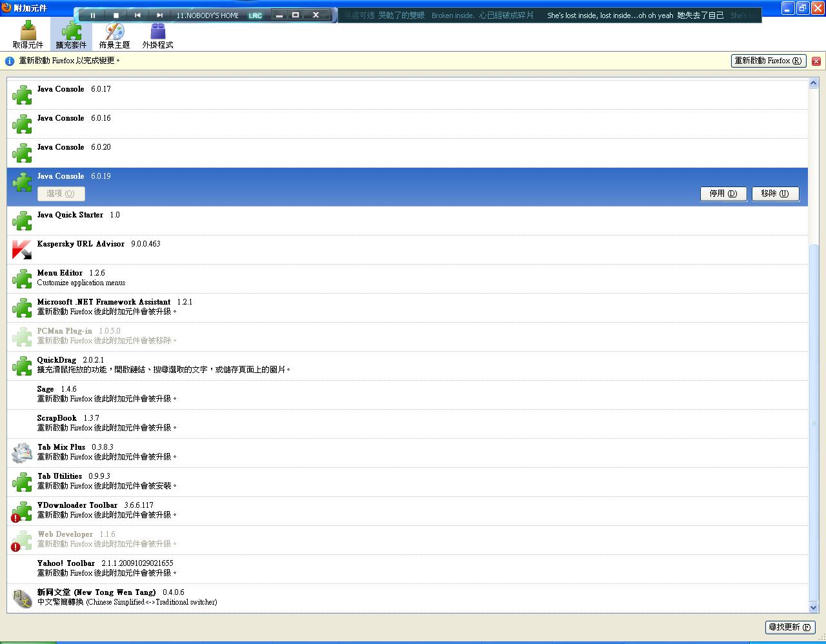Open the 取得元件 (Get Add-ons) panel
This screenshot has height=644, width=826.
point(28,35)
